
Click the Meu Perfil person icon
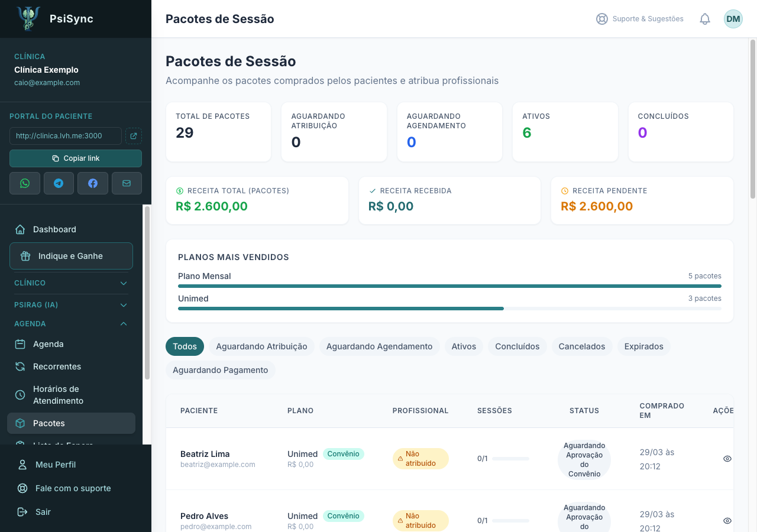pos(22,465)
